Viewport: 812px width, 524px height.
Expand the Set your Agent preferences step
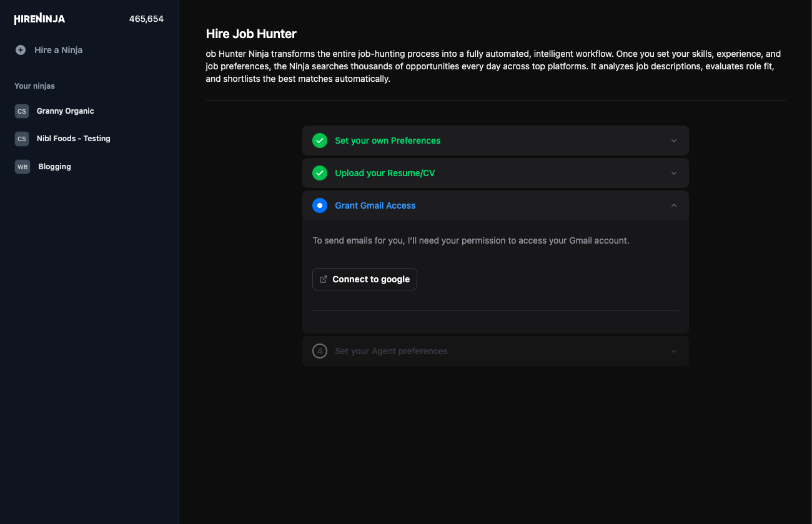click(674, 351)
